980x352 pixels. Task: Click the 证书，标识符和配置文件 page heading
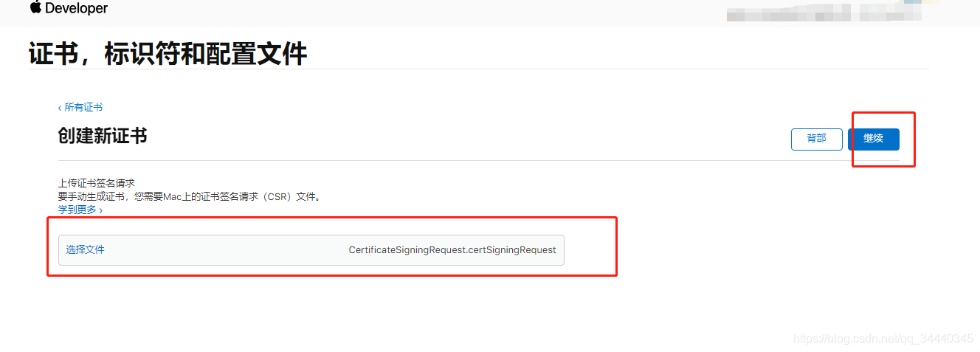coord(168,54)
